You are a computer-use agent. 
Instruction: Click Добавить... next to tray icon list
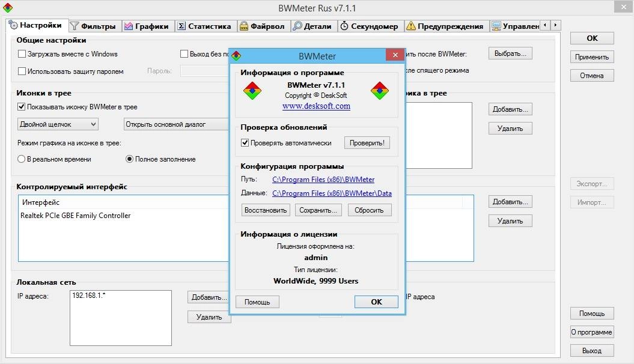(510, 109)
